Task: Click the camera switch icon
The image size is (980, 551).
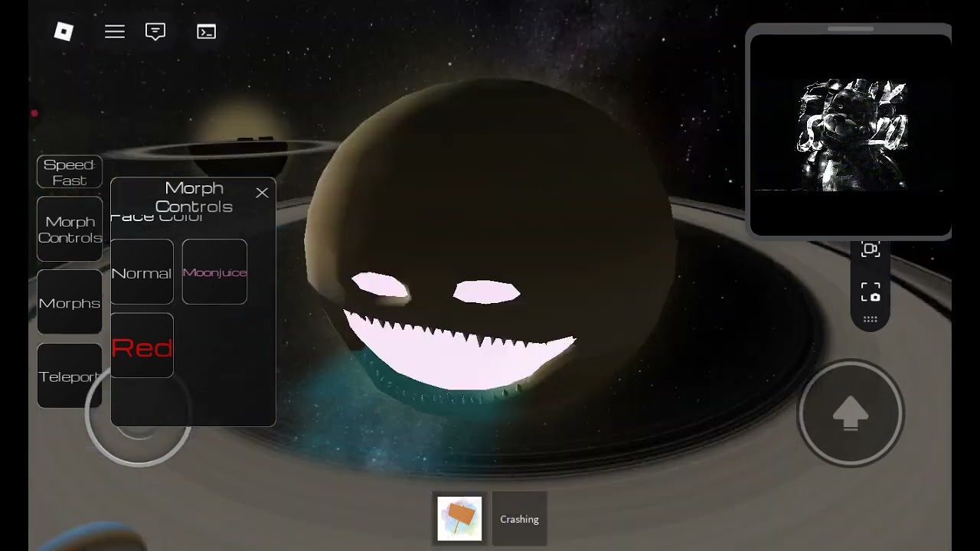Action: coord(871,249)
